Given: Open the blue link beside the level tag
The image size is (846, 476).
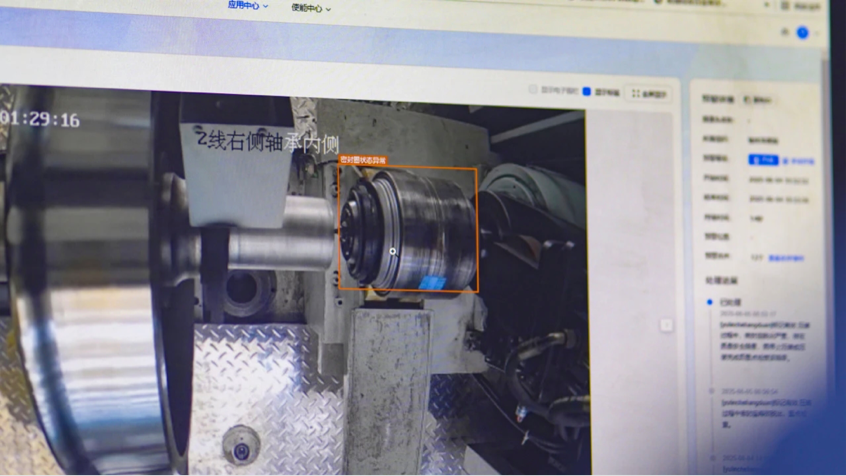Looking at the screenshot, I should point(798,160).
